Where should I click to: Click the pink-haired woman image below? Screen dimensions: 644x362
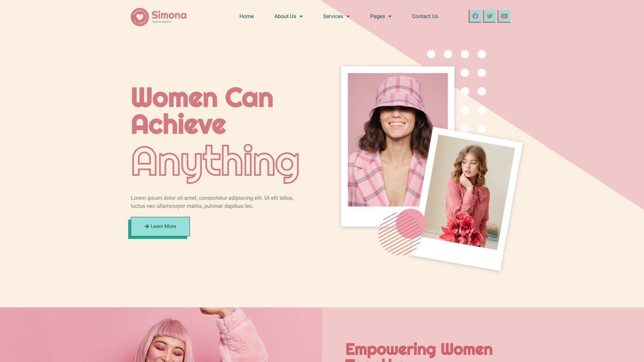161,335
